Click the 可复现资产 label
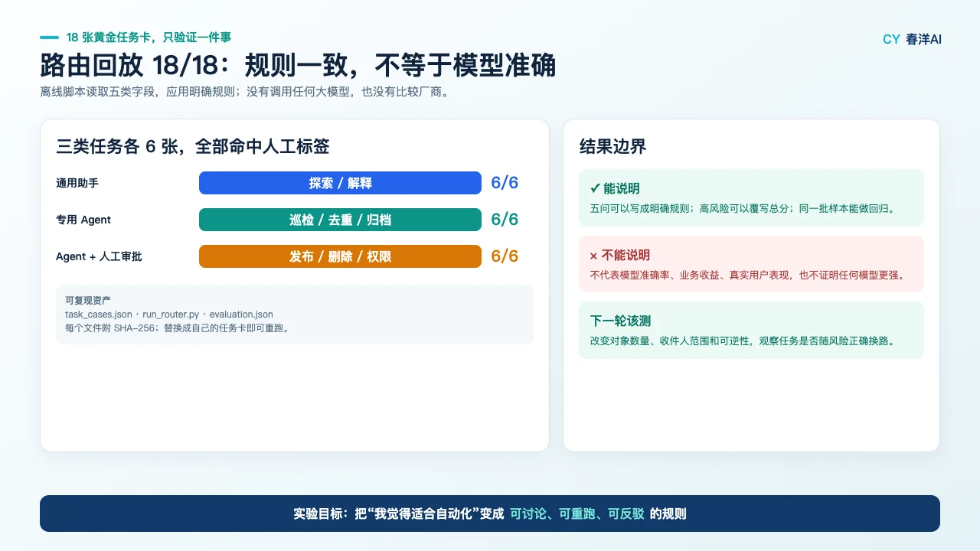Image resolution: width=980 pixels, height=551 pixels. coord(88,300)
